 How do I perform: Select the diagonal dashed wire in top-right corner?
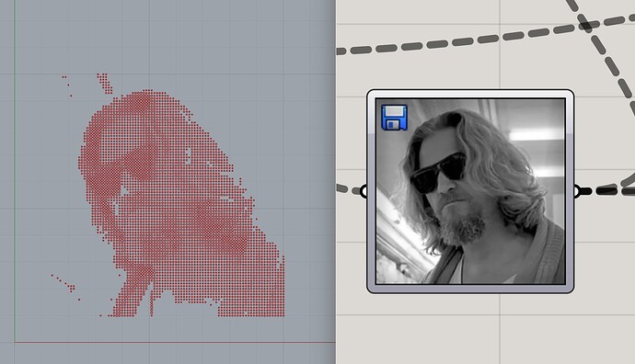(x=602, y=52)
